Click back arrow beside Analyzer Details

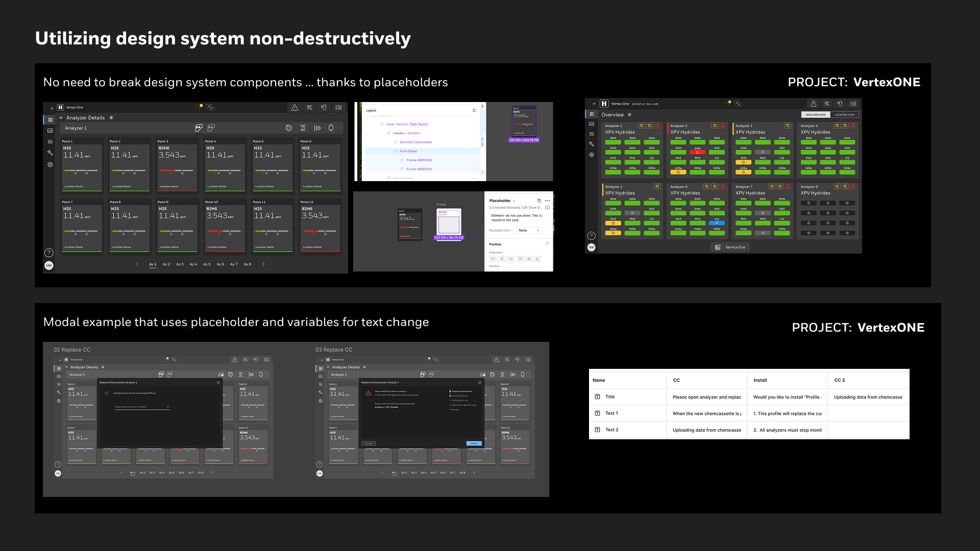(61, 118)
